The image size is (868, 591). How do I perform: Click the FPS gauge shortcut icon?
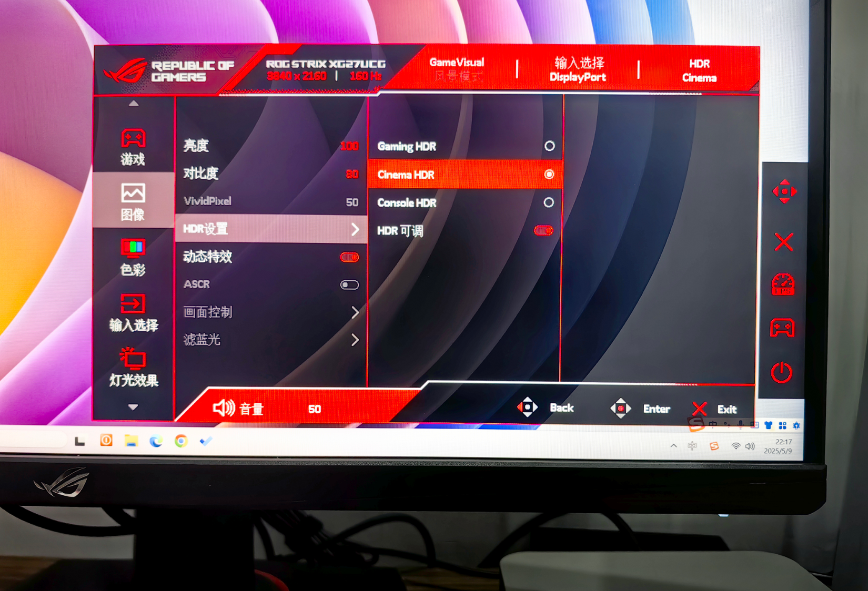[x=783, y=284]
